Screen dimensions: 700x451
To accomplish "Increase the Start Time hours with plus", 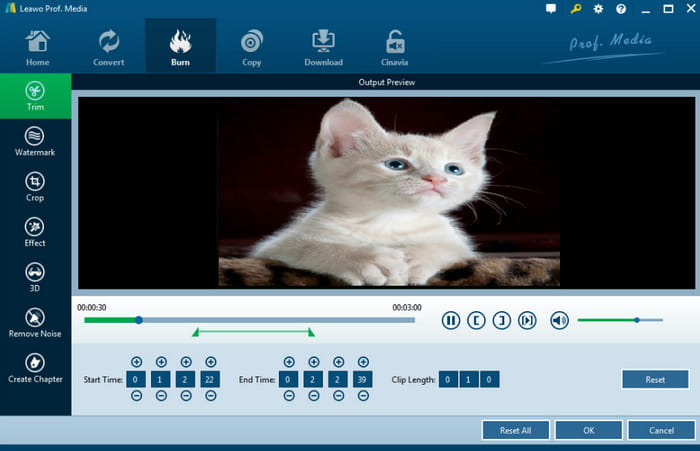I will coord(137,362).
